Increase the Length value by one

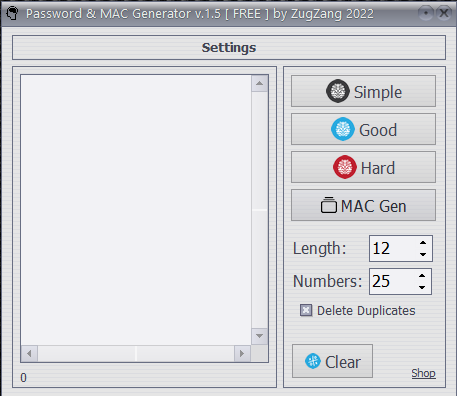coord(423,243)
